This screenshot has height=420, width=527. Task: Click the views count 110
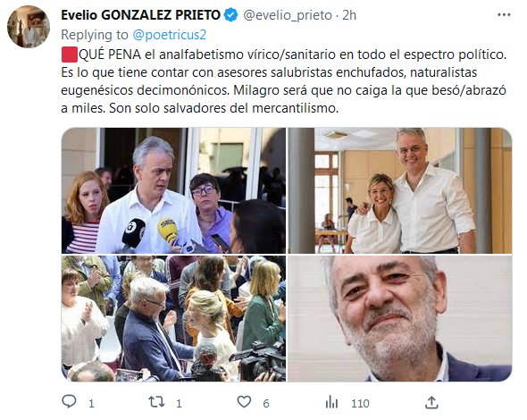point(360,403)
